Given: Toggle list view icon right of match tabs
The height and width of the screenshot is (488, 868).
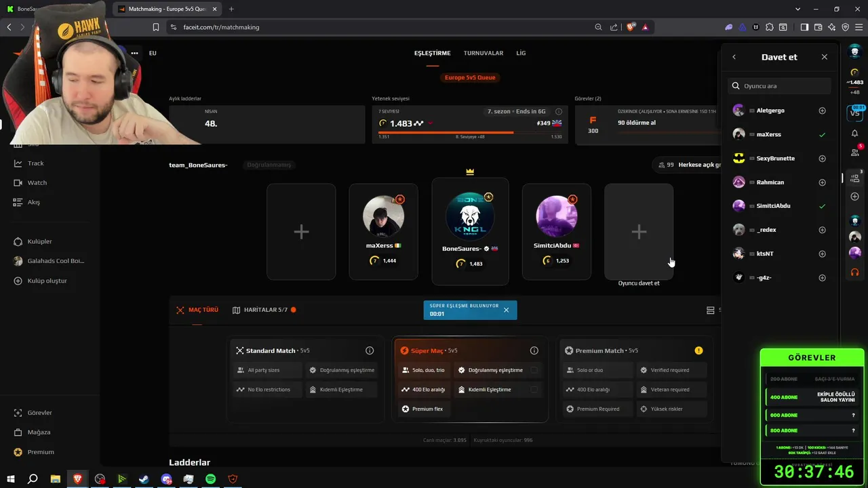Looking at the screenshot, I should click(711, 310).
